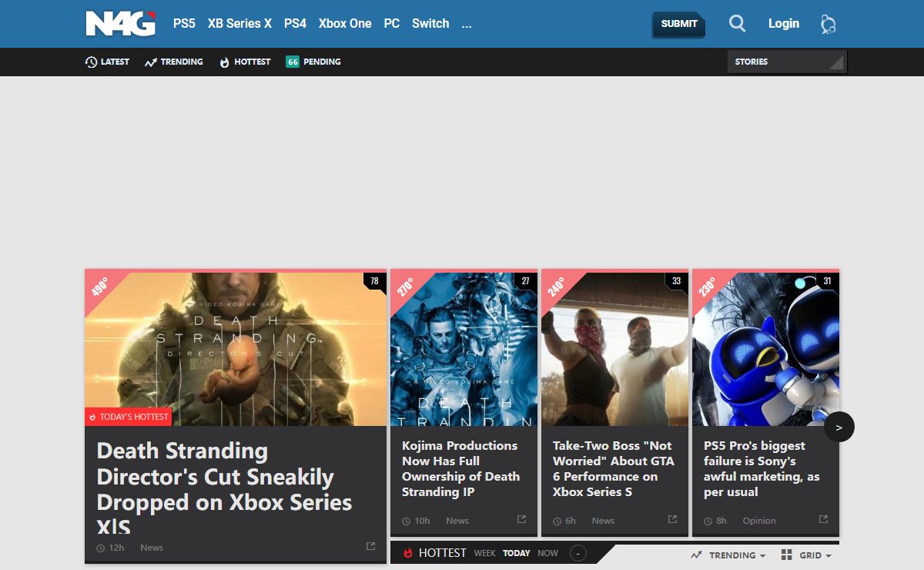Select the WEEK hottest filter
This screenshot has width=924, height=570.
[485, 553]
